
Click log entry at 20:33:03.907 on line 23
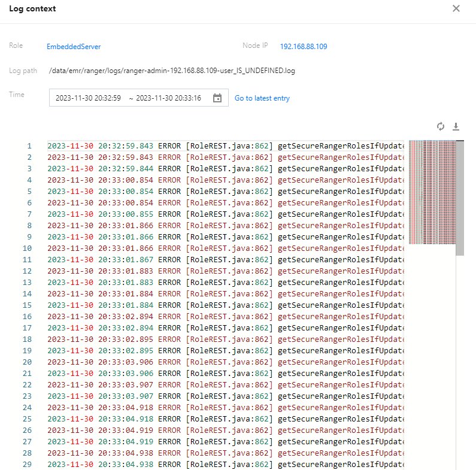pos(225,396)
